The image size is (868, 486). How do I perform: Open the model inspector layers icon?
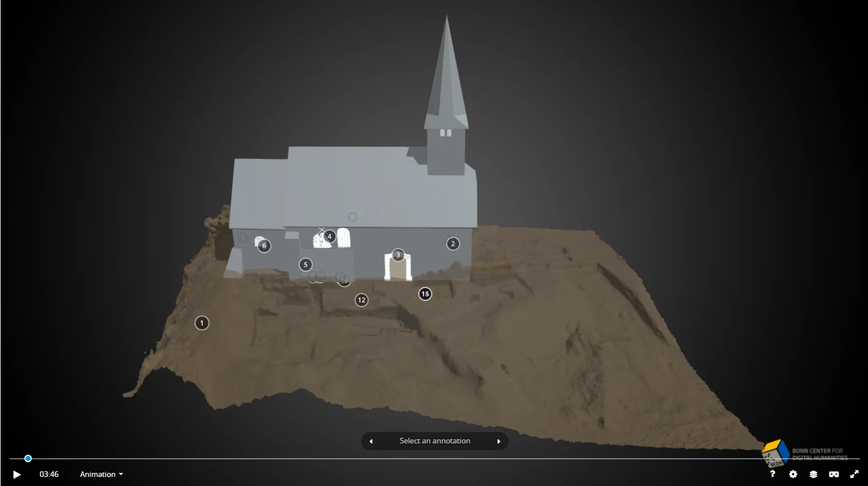pyautogui.click(x=814, y=474)
